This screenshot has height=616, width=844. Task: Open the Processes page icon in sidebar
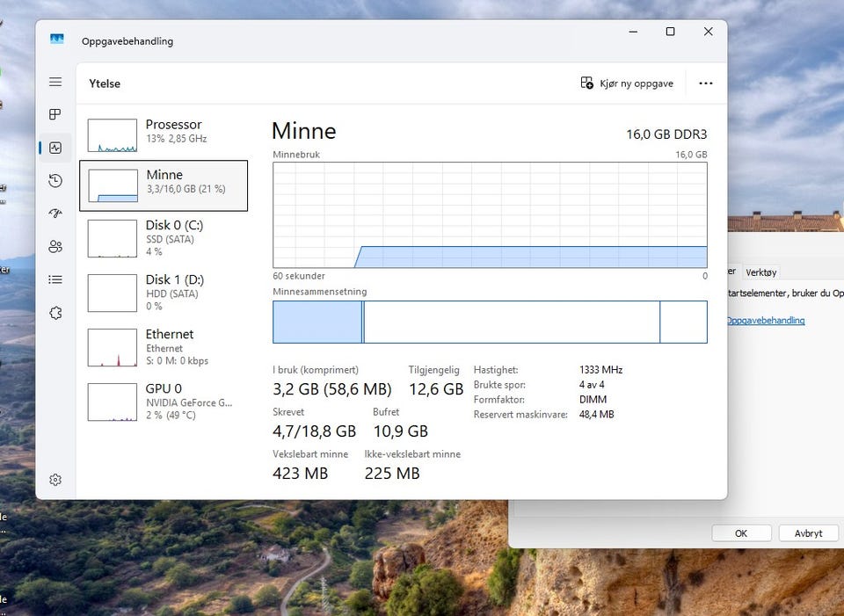(55, 114)
